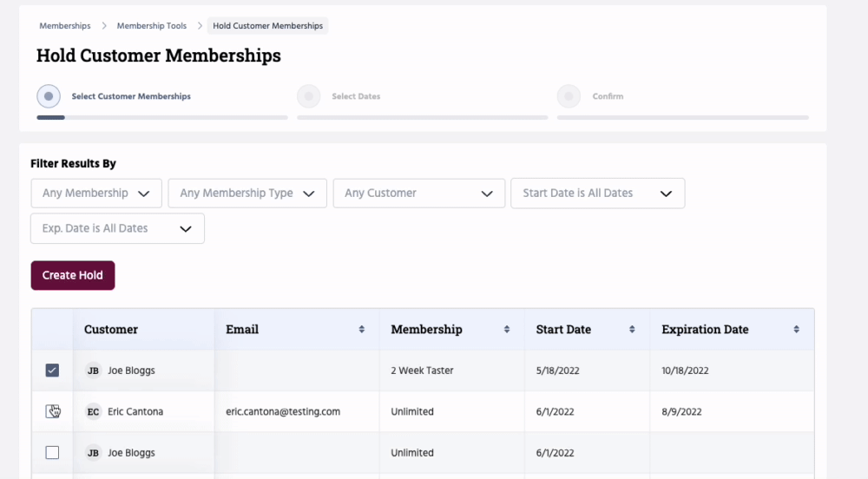Screen dimensions: 868x479
Task: Sort by Membership column sort icon
Action: (x=507, y=330)
